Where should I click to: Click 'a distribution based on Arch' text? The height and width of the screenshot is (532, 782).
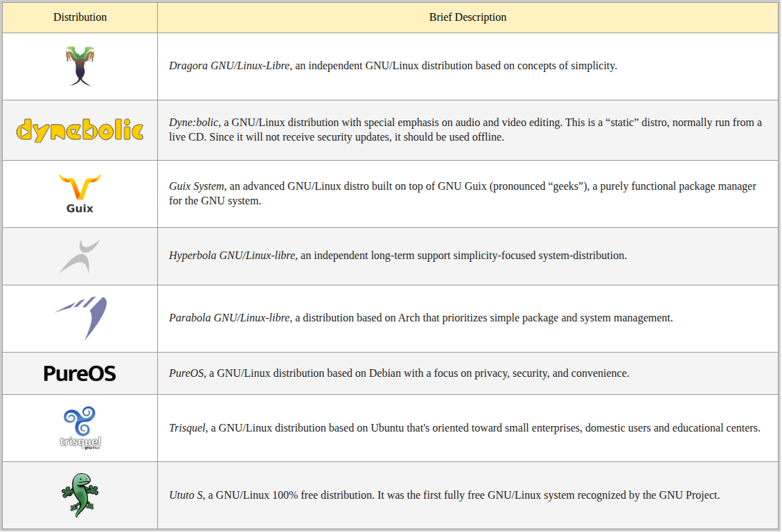[357, 318]
